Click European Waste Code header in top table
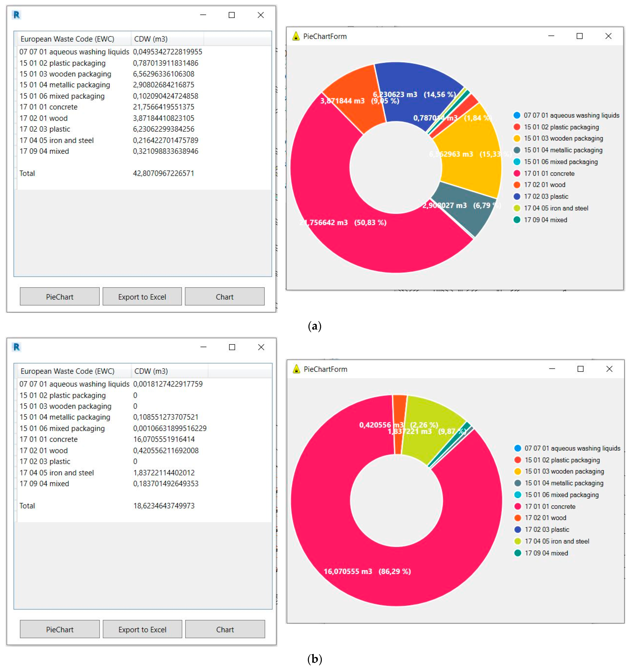This screenshot has width=634, height=672. tap(68, 39)
